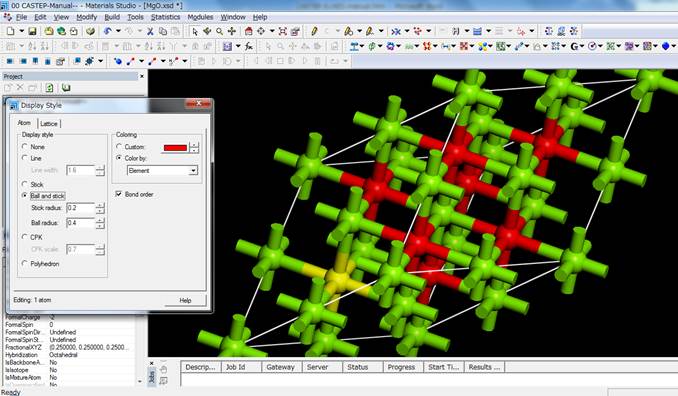Image resolution: width=678 pixels, height=396 pixels.
Task: Click the New document icon
Action: coord(10,31)
